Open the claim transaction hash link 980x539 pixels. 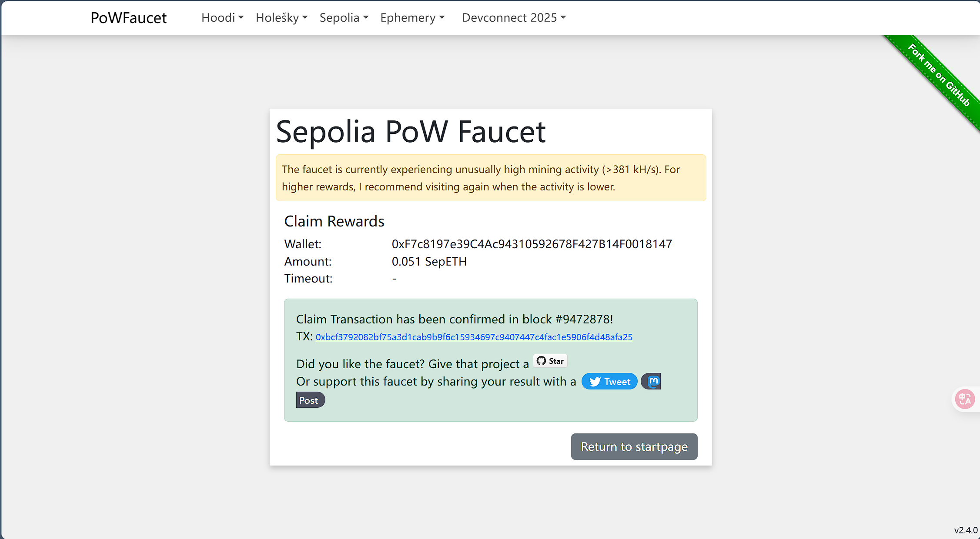[x=474, y=337]
